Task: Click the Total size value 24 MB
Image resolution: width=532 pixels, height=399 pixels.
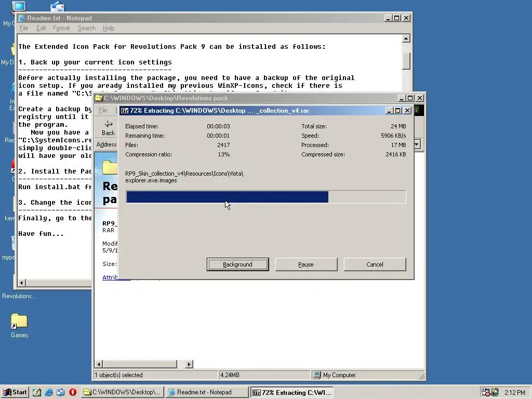Action: tap(398, 126)
